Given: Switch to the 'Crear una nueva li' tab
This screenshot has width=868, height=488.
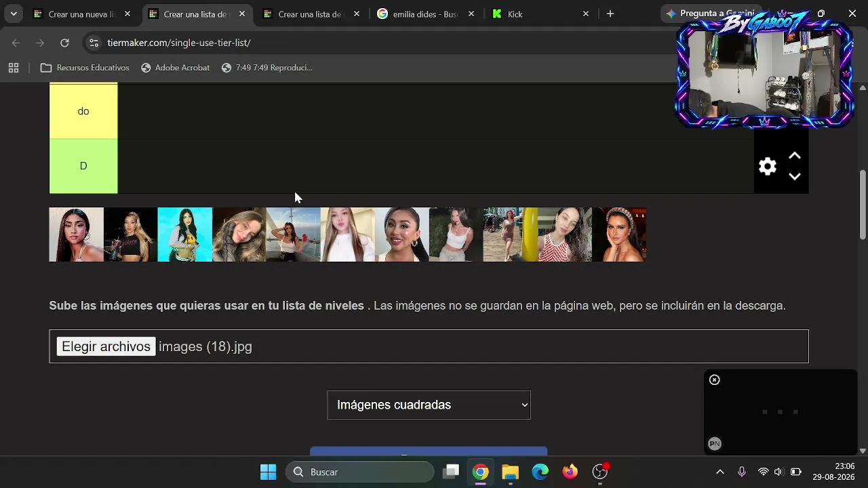Looking at the screenshot, I should tap(82, 14).
